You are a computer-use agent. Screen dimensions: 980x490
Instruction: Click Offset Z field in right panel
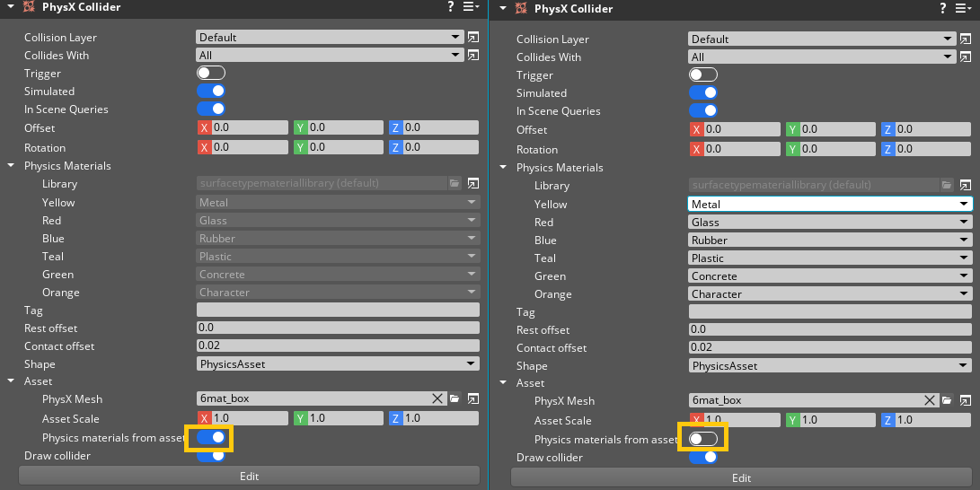926,129
